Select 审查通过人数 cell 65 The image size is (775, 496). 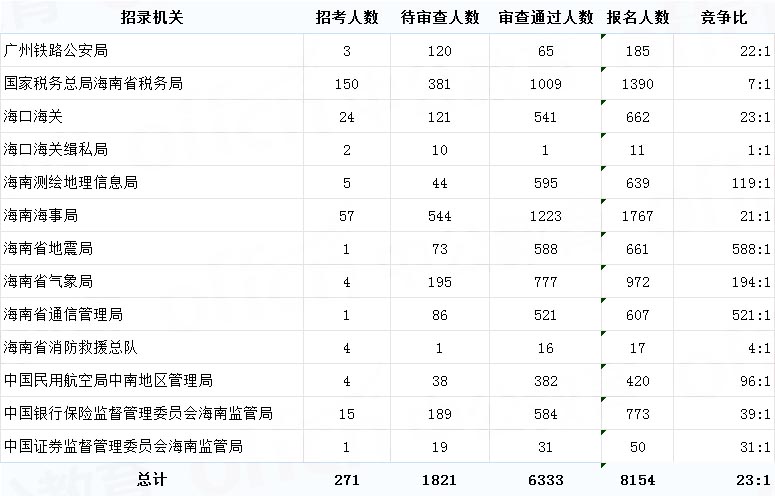coord(546,51)
